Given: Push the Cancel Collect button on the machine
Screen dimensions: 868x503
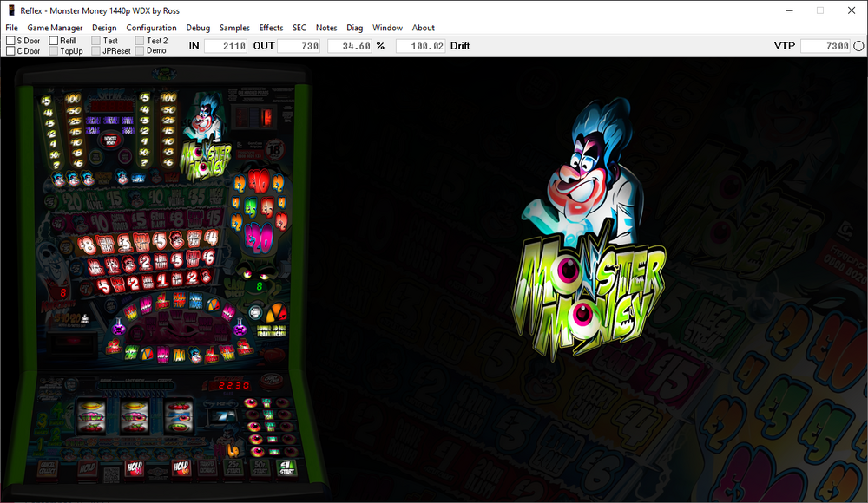Looking at the screenshot, I should click(48, 468).
